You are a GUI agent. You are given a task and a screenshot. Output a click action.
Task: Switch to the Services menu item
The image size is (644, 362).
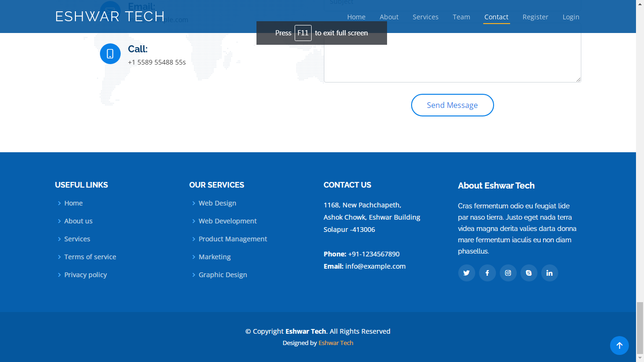[x=425, y=17]
